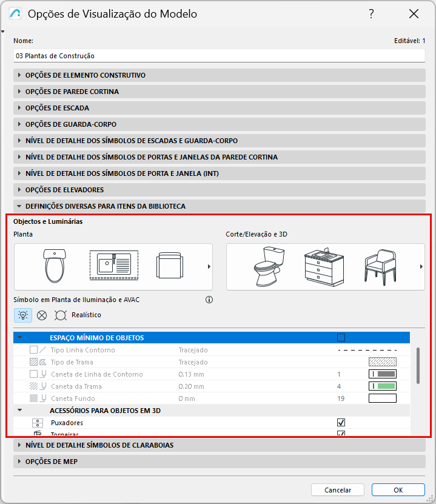The image size is (436, 504).
Task: Select the 3D toilet preview image
Action: pyautogui.click(x=269, y=266)
